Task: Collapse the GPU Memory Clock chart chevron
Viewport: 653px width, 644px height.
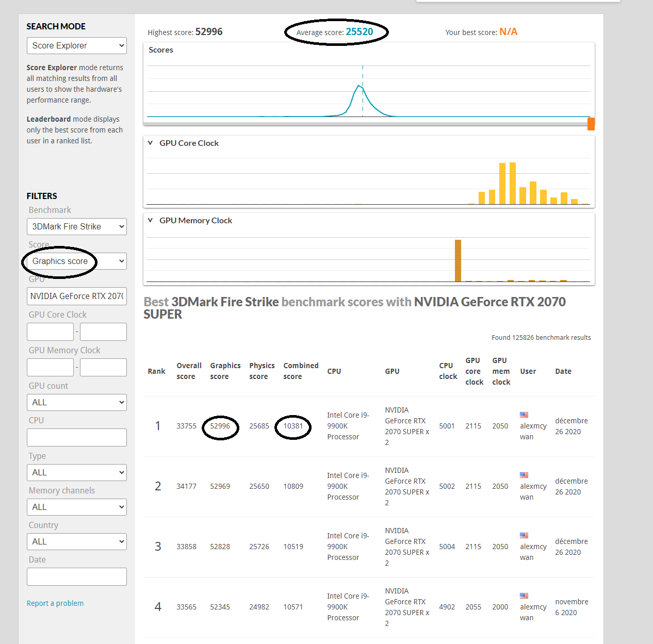Action: coord(150,220)
